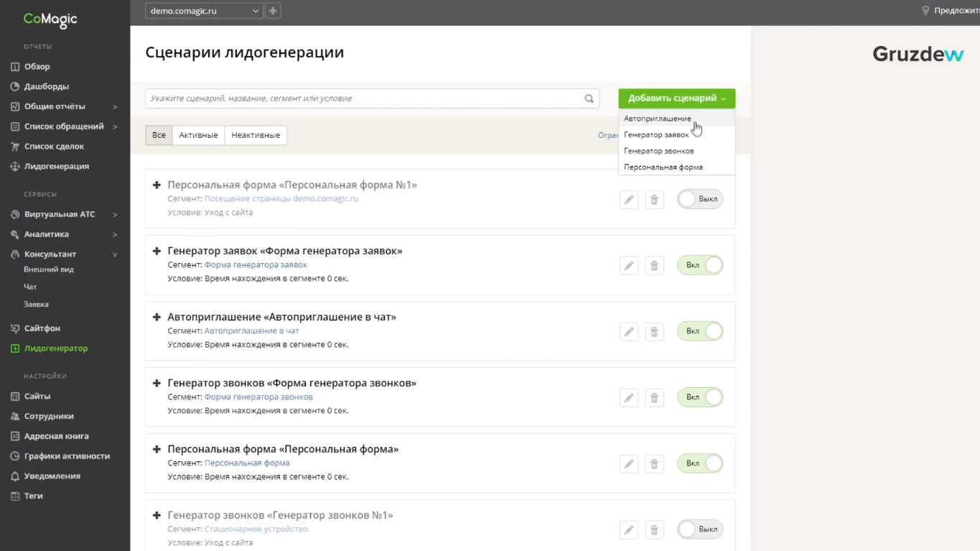This screenshot has width=980, height=551.
Task: Edit the «Персональная форма» scenario
Action: pos(629,464)
